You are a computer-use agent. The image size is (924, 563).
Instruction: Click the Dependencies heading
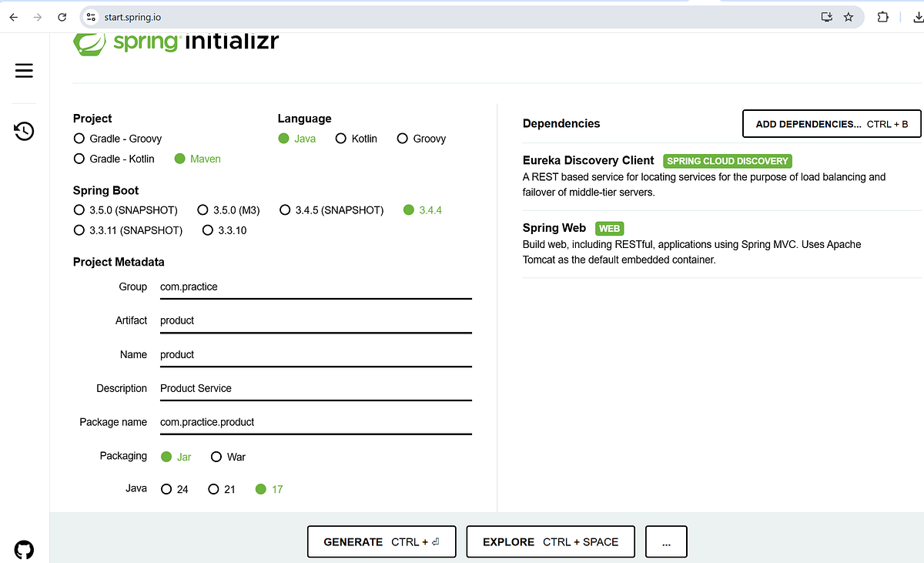pyautogui.click(x=561, y=123)
